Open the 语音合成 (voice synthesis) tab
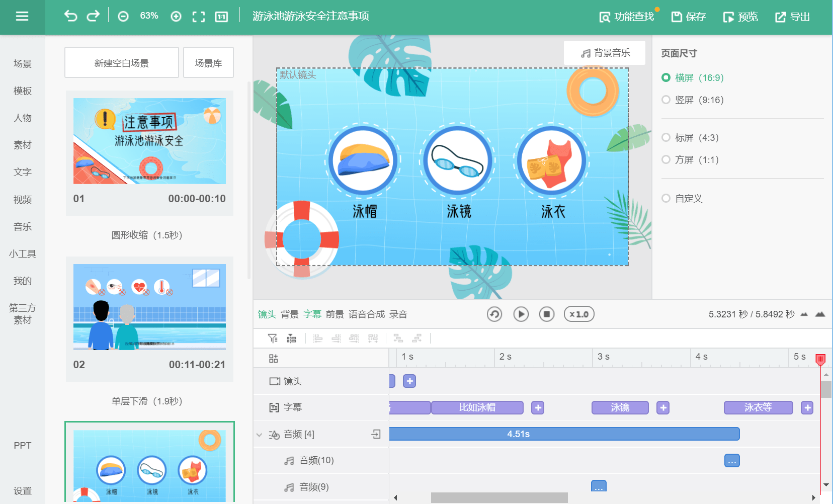Viewport: 833px width, 504px height. pyautogui.click(x=365, y=314)
